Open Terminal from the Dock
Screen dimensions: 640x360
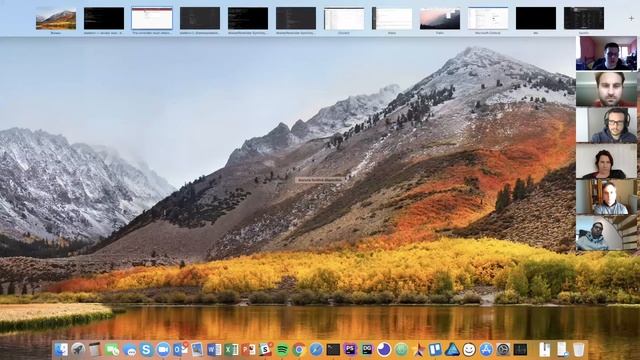(x=333, y=350)
